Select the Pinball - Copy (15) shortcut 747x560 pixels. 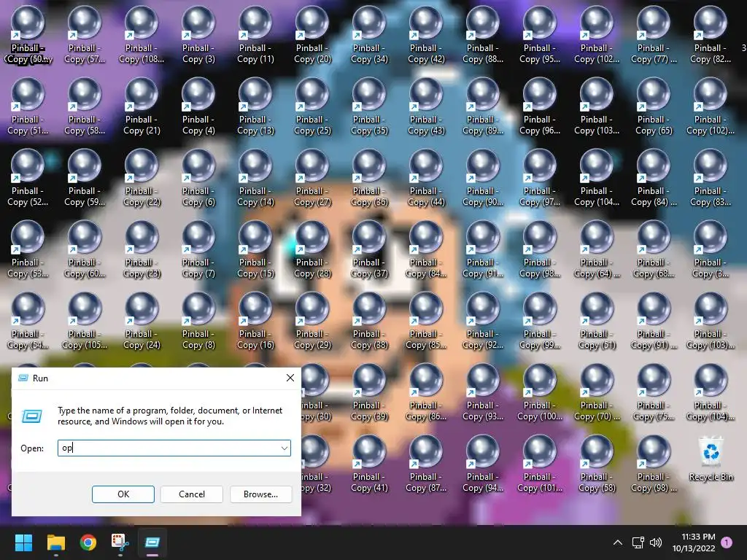[255, 249]
